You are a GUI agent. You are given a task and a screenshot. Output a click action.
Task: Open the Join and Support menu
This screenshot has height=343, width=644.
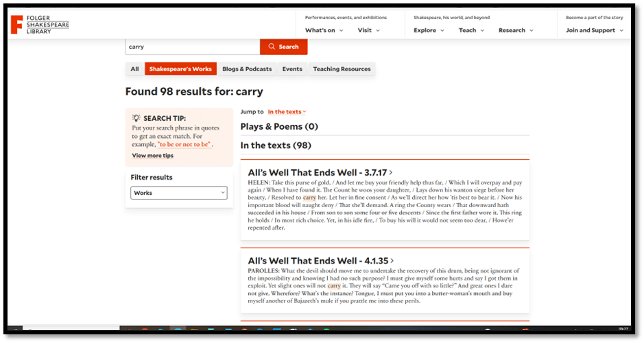[x=594, y=30]
